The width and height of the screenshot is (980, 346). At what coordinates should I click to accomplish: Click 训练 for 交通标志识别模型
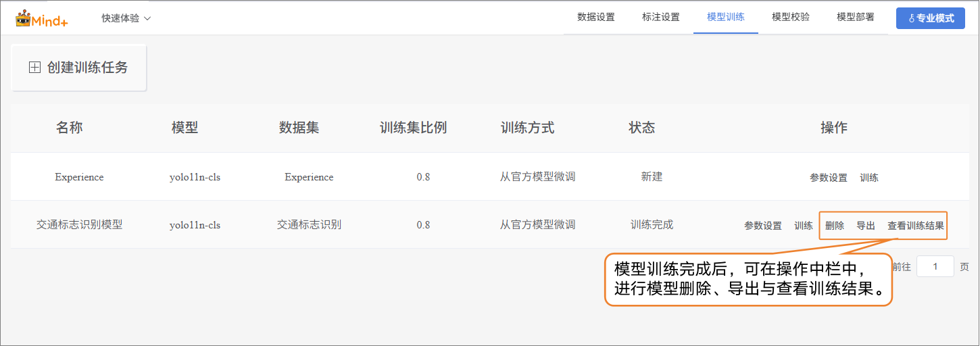(x=803, y=226)
